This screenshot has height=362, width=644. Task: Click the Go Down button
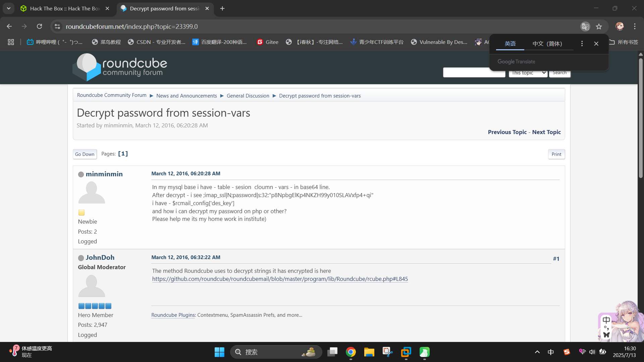[x=85, y=154]
